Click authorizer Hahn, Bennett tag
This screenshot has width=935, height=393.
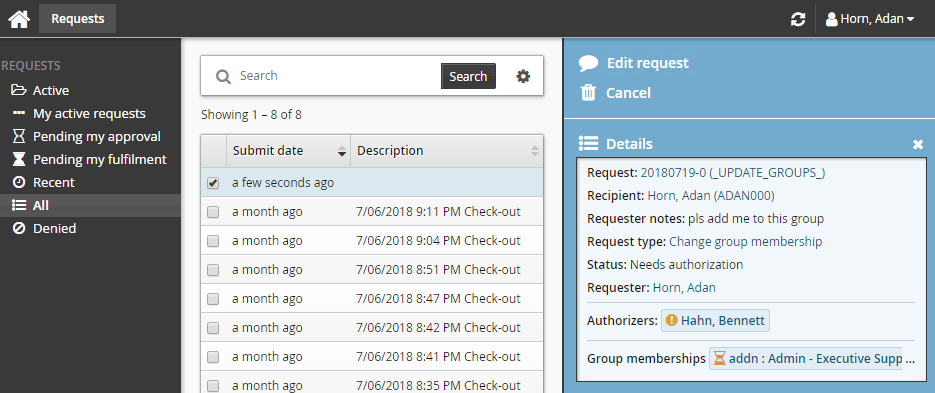[716, 320]
